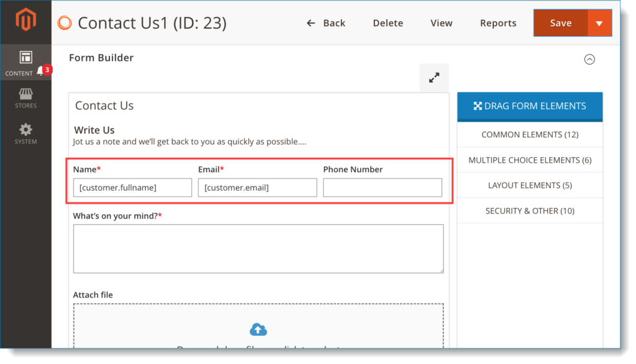
Task: Expand the LAYOUT ELEMENTS section
Action: [529, 185]
